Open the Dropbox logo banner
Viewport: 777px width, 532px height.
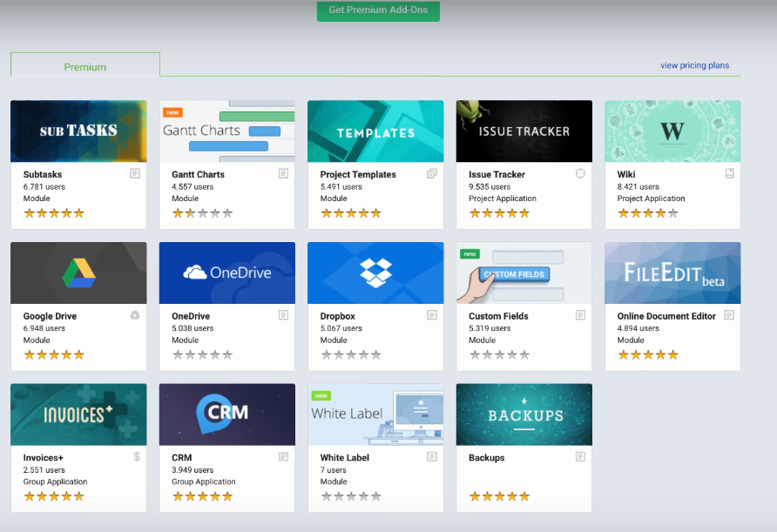[x=375, y=273]
